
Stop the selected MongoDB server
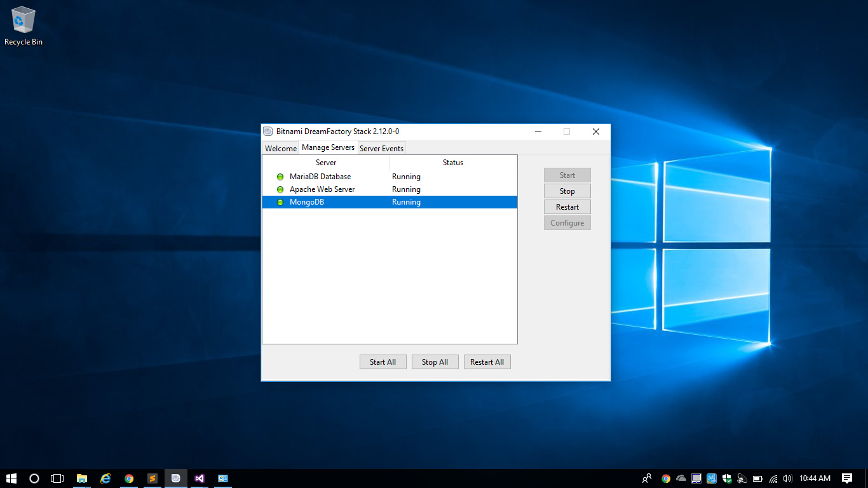click(567, 191)
